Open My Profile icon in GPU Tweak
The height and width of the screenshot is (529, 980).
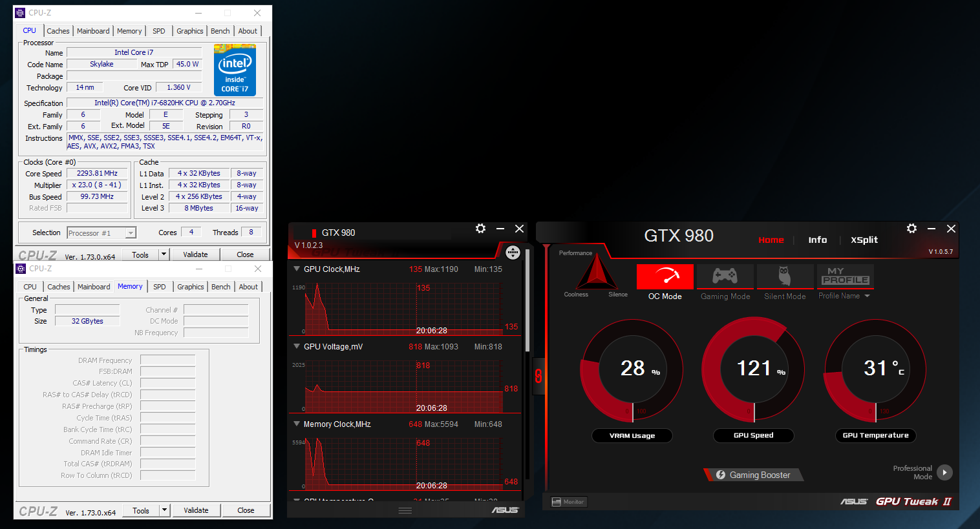click(845, 276)
